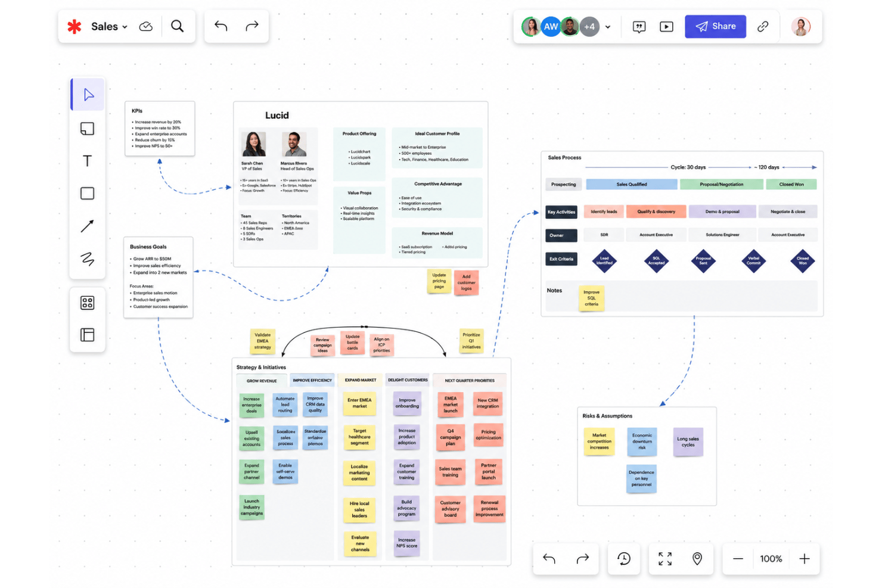This screenshot has height=588, width=882.
Task: Select the Enter EMEA market sticky
Action: point(359,403)
